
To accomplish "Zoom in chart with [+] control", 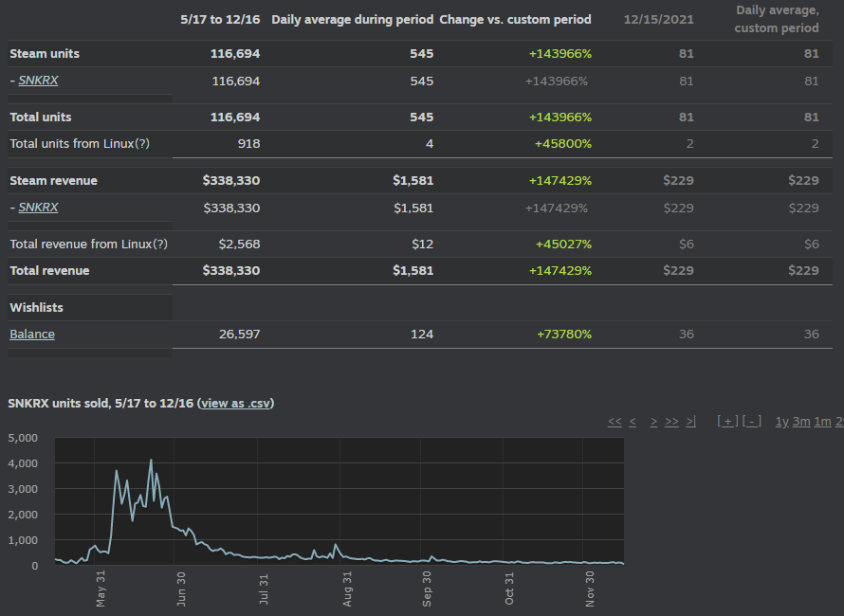I will tap(727, 421).
